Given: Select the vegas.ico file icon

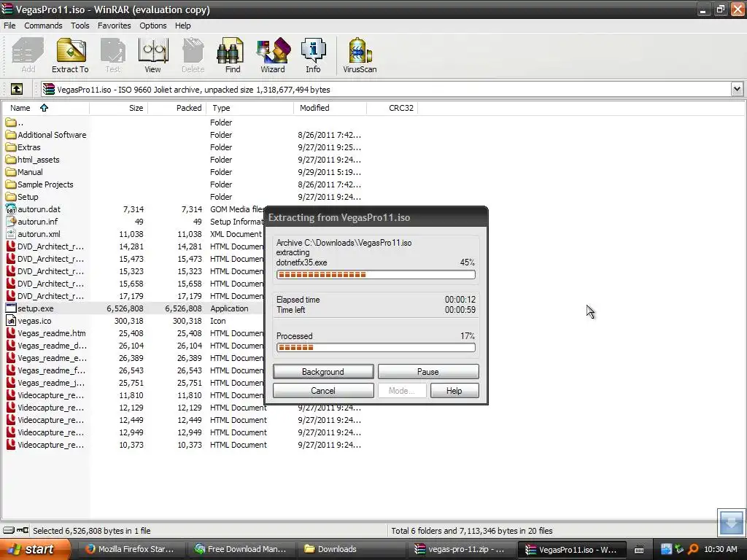Looking at the screenshot, I should click(x=11, y=321).
